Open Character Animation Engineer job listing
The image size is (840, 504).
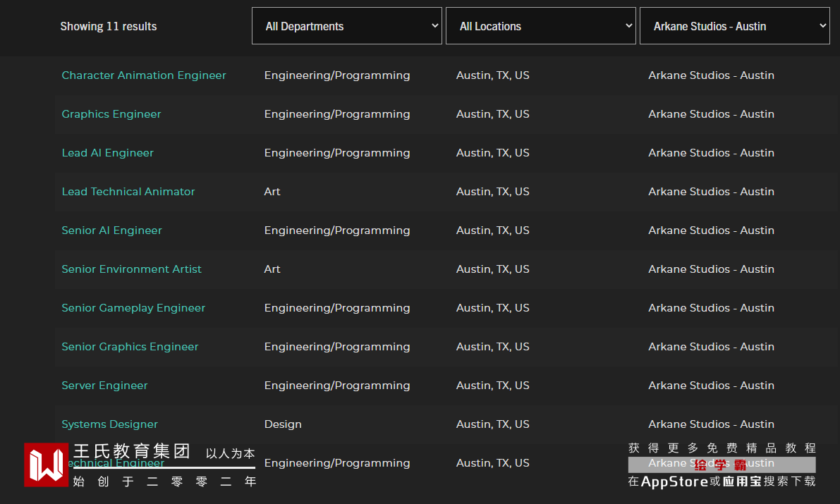144,75
